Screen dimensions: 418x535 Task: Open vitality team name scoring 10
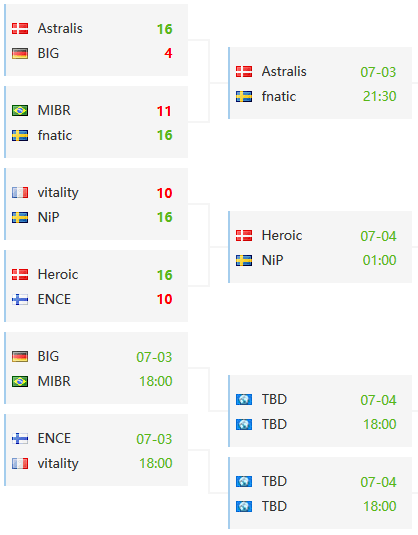coord(58,193)
